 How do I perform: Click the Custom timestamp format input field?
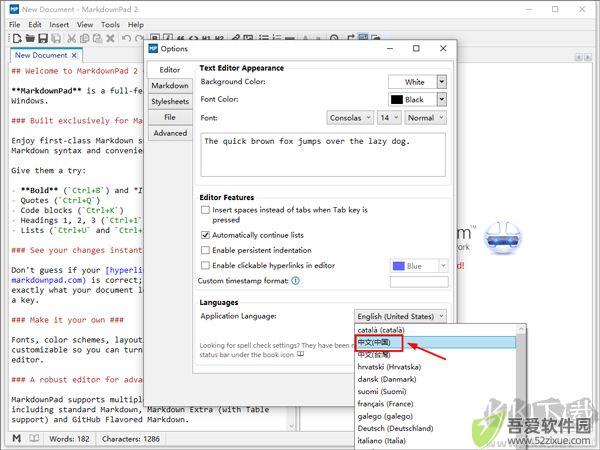point(419,282)
